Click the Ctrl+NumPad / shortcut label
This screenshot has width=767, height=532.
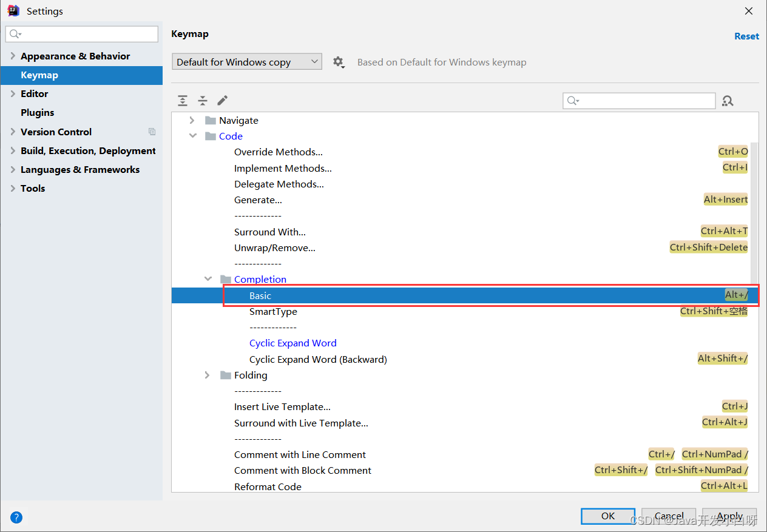pos(715,454)
